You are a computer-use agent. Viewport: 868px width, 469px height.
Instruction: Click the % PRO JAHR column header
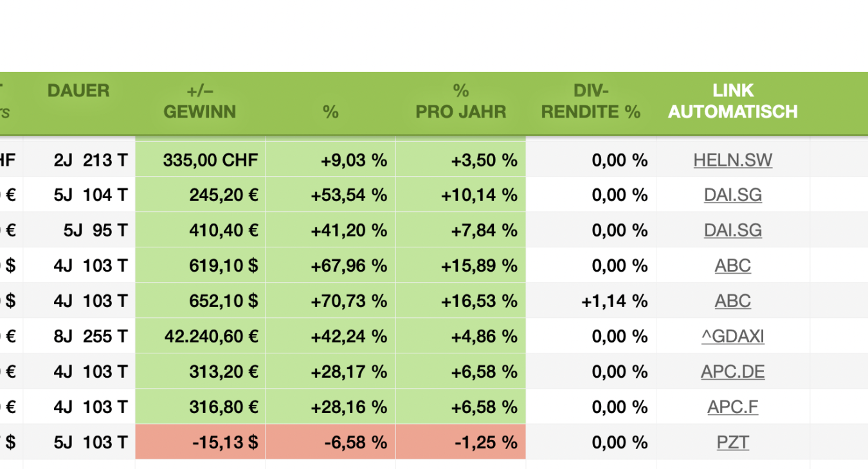460,102
